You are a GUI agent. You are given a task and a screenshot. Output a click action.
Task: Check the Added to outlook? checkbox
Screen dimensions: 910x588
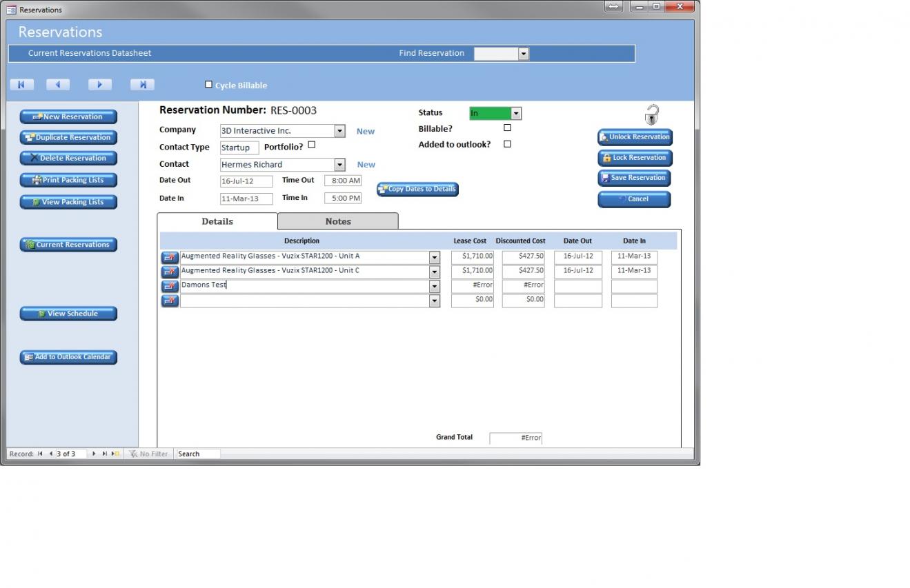[x=507, y=144]
